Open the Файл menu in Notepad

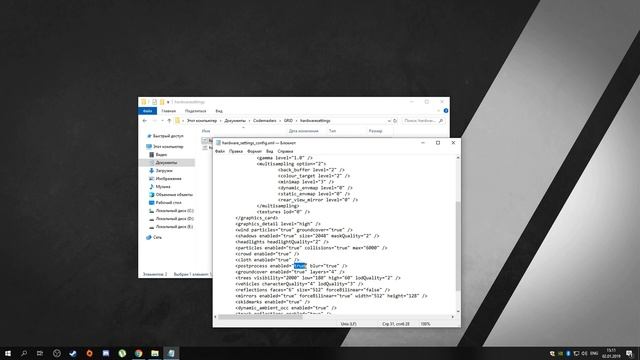[x=220, y=151]
